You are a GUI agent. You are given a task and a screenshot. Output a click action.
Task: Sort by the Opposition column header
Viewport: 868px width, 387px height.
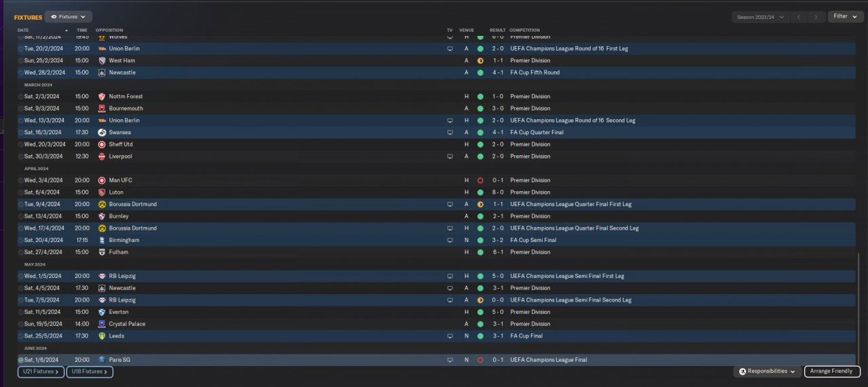(109, 30)
